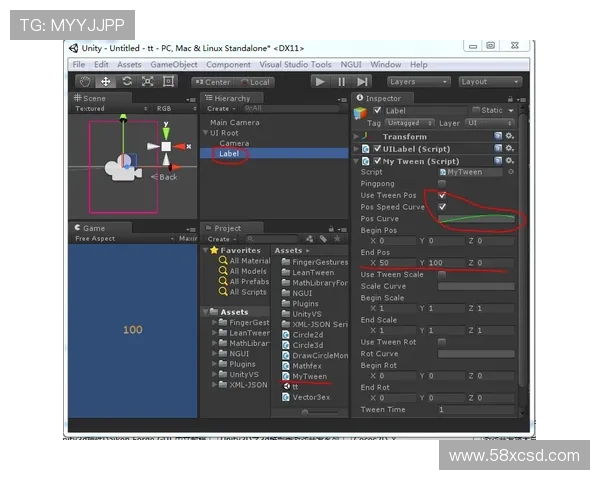Viewport: 600px width, 480px height.
Task: Disable the My Tween script checkbox
Action: pyautogui.click(x=377, y=161)
